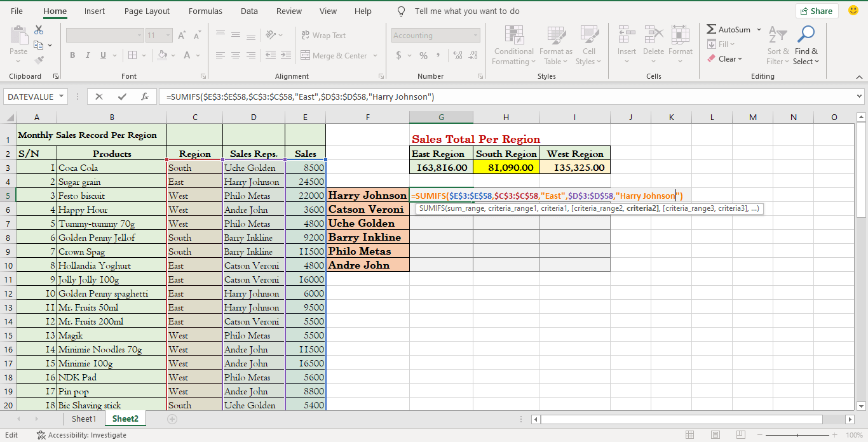Open the Name Box dropdown
Image resolution: width=868 pixels, height=442 pixels.
click(x=61, y=97)
